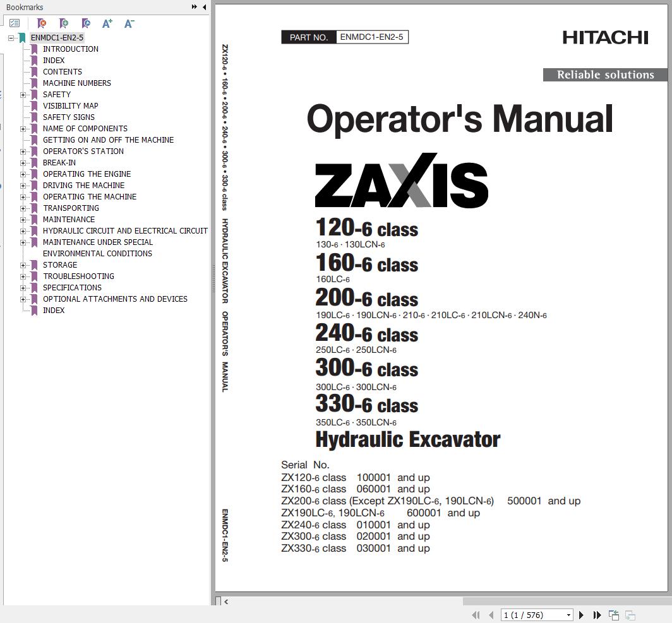Open the page number dropdown
This screenshot has height=623, width=672.
568,615
